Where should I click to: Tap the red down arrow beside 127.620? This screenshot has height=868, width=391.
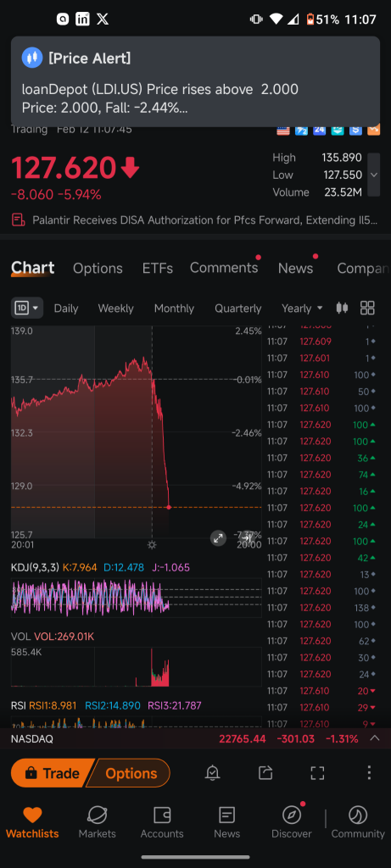pos(130,167)
